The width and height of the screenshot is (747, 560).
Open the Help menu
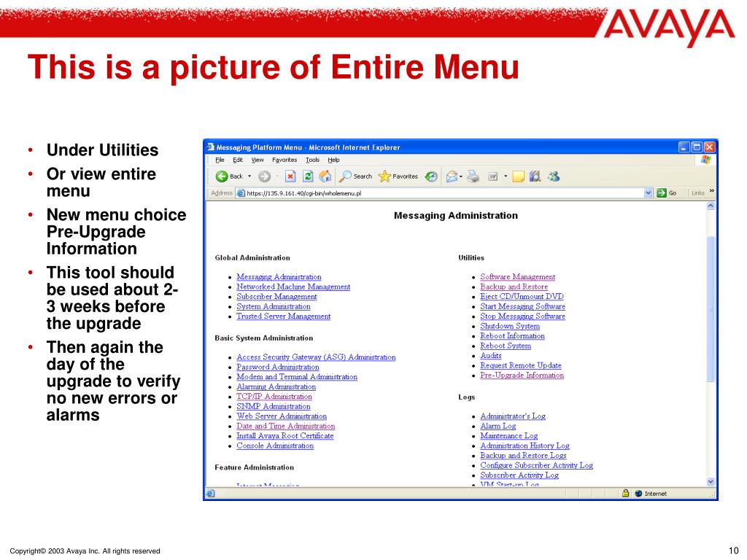tap(333, 160)
